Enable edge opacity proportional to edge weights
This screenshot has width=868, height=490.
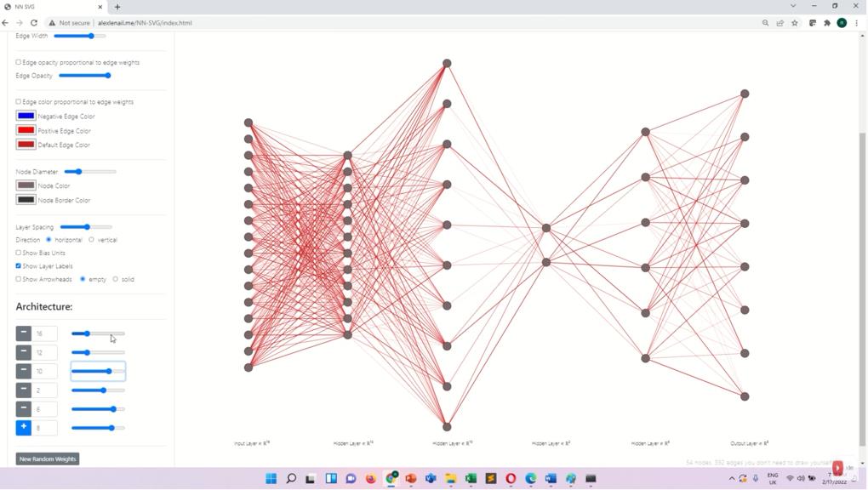pos(19,62)
